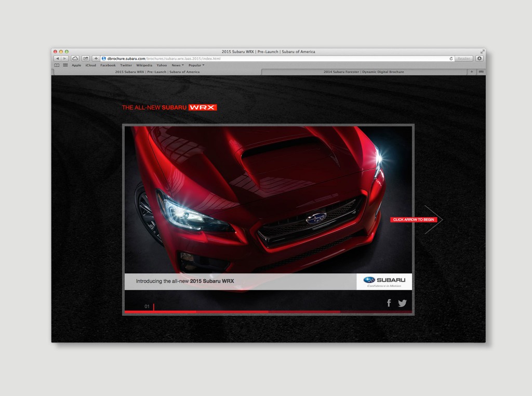The image size is (532, 396).
Task: Open the Apple bookmark
Action: pyautogui.click(x=76, y=65)
